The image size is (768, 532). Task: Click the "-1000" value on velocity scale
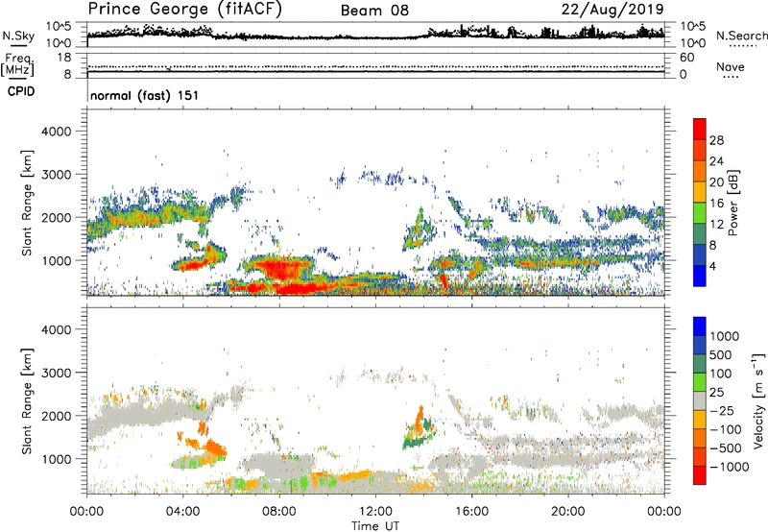tap(730, 467)
